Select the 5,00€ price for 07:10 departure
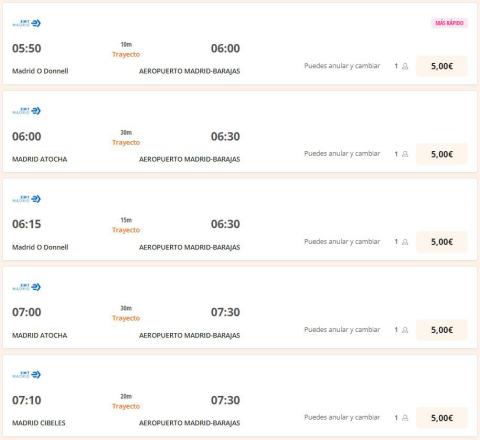This screenshot has height=440, width=480. pos(442,418)
